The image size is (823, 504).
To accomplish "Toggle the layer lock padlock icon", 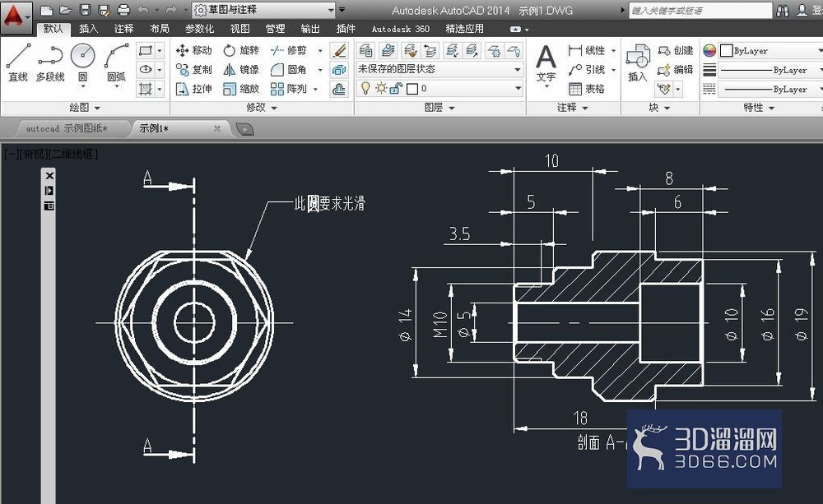I will click(397, 88).
